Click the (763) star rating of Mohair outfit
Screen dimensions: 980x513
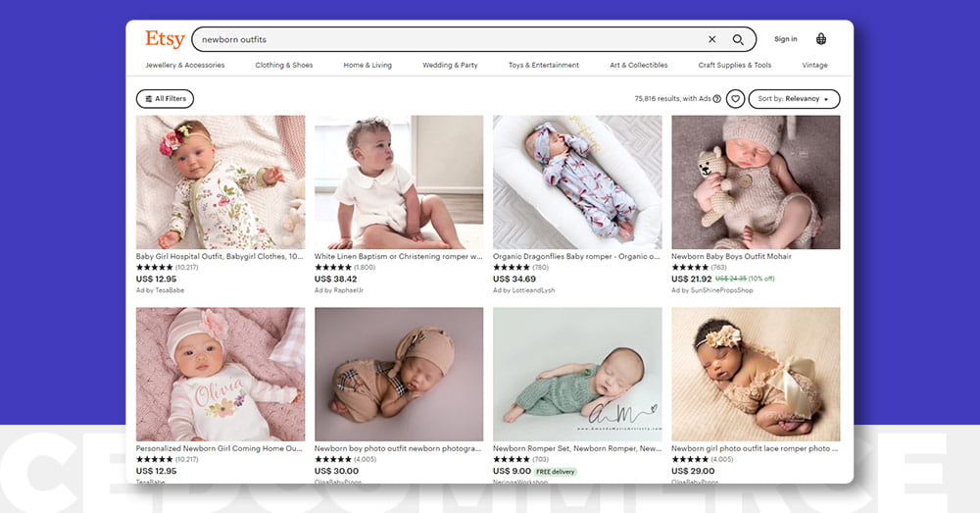coord(700,267)
